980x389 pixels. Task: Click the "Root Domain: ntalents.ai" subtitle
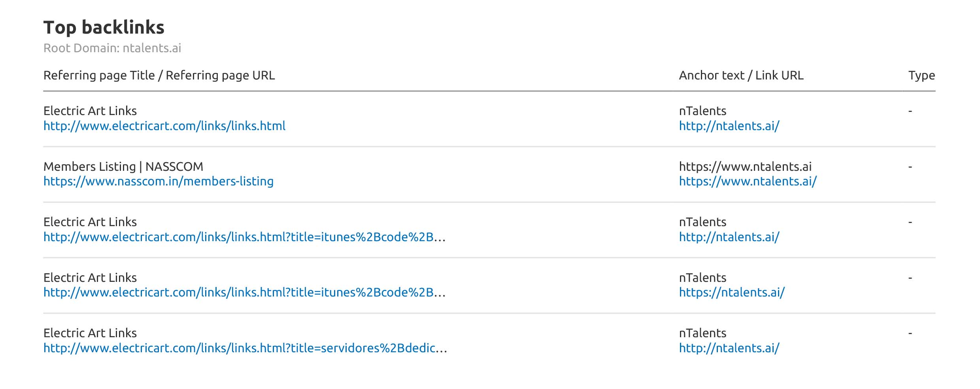(x=112, y=48)
